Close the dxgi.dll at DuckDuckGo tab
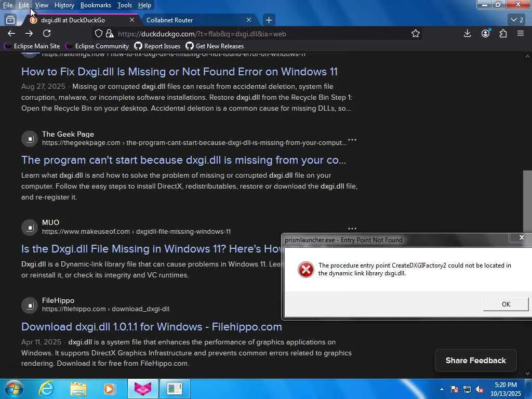The width and height of the screenshot is (532, 399). (x=132, y=20)
